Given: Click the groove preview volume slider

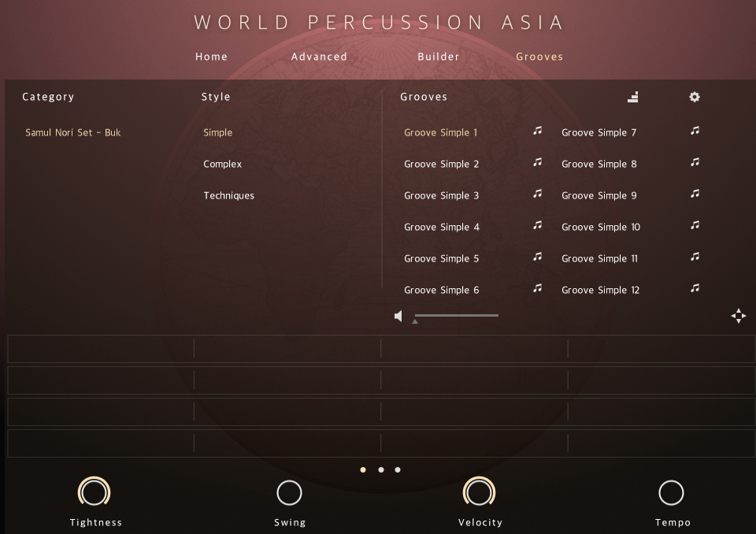Looking at the screenshot, I should [x=457, y=316].
